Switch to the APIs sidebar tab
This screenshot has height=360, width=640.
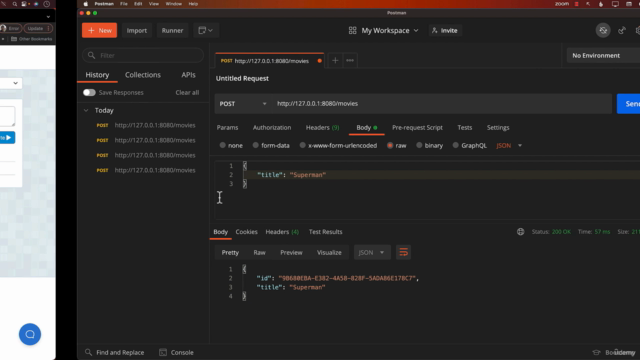pos(188,75)
